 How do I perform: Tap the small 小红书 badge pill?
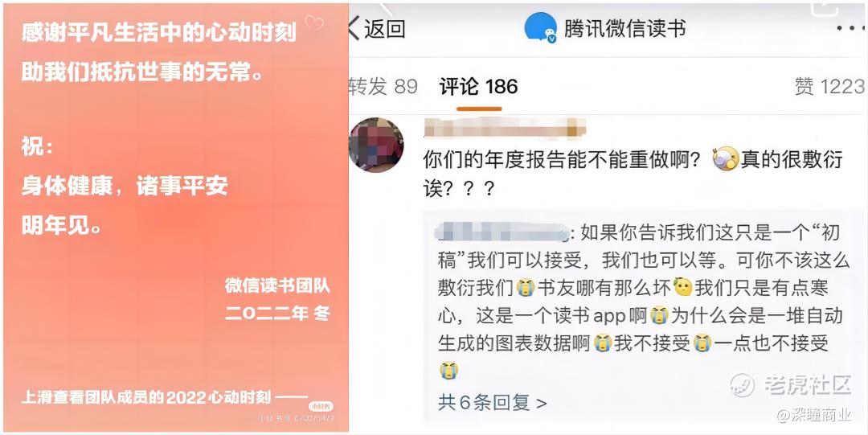coord(321,405)
